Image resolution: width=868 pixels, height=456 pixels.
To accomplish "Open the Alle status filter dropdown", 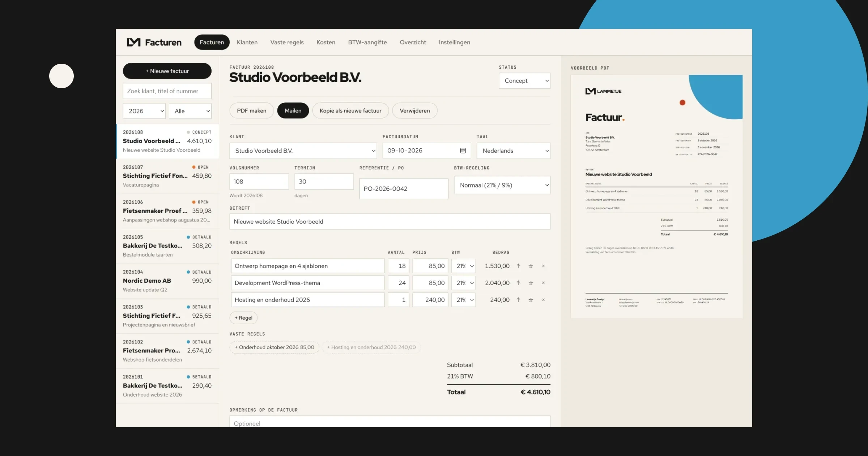I will pyautogui.click(x=190, y=111).
